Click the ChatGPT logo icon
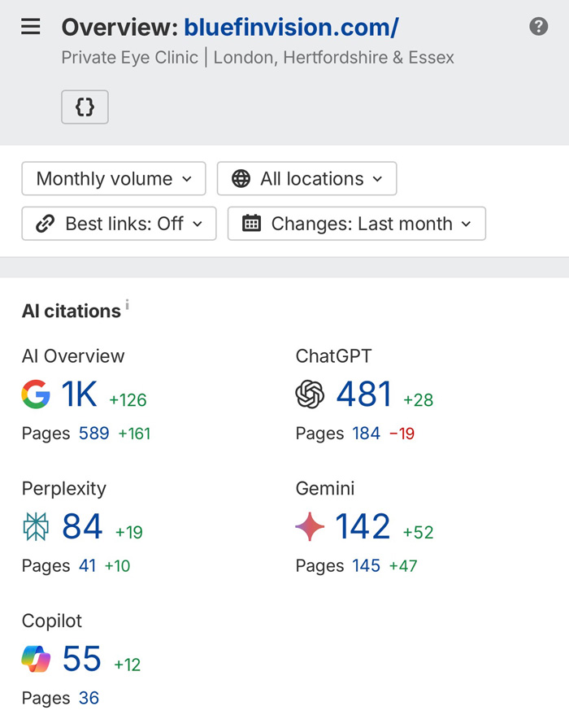The width and height of the screenshot is (569, 728). point(310,395)
